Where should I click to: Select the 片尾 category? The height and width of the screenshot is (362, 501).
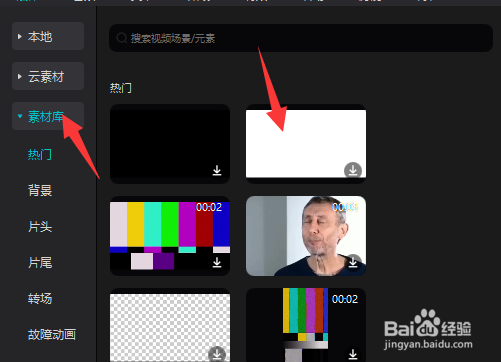(x=40, y=263)
